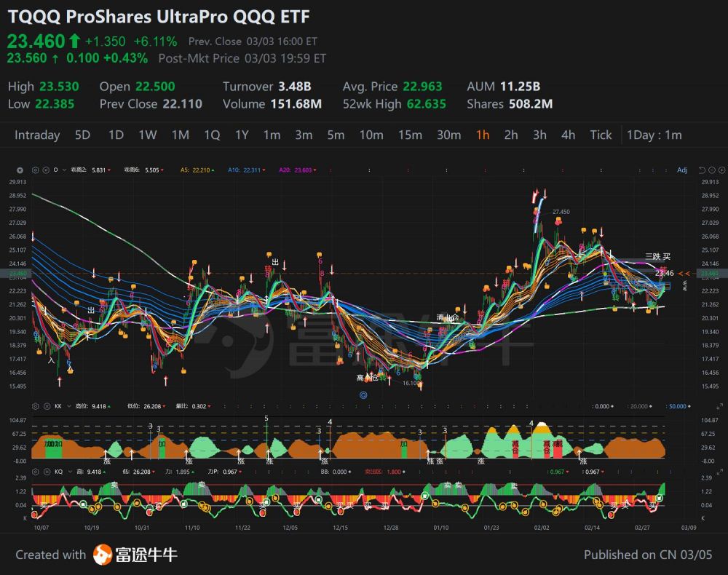Close the KK indicator panel

click(x=46, y=406)
